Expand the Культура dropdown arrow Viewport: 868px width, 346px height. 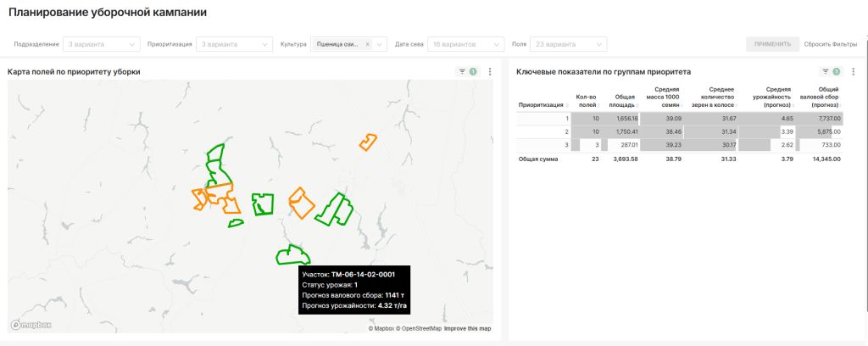click(x=381, y=44)
